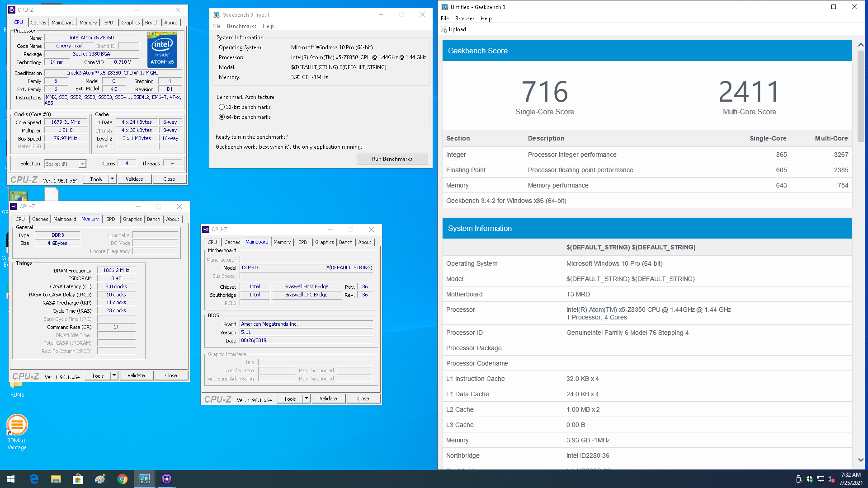Viewport: 868px width, 488px height.
Task: Click the Geekbench 3 Tryout title icon
Action: tap(217, 15)
